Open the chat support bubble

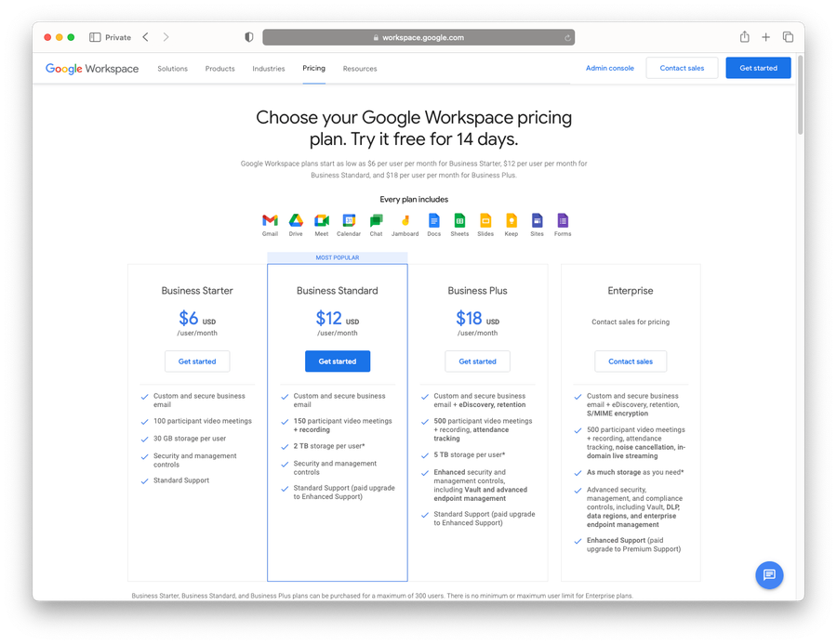[769, 575]
